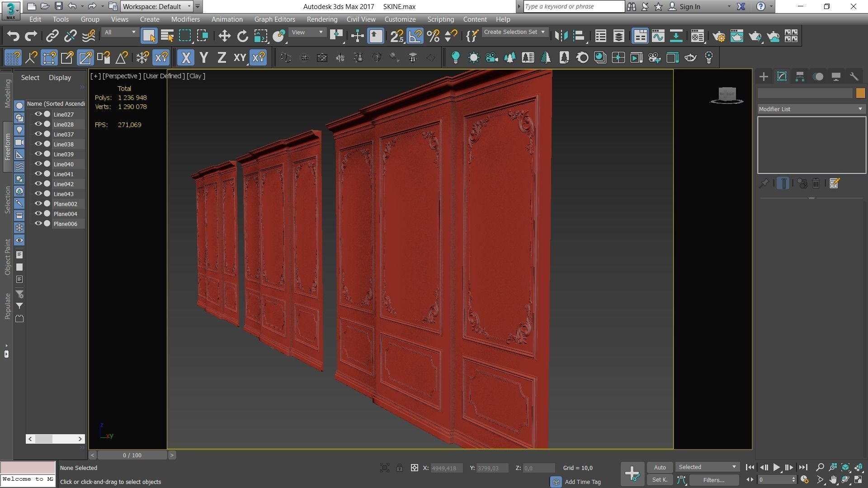This screenshot has height=488, width=868.
Task: Open the Align tool
Action: tap(579, 36)
